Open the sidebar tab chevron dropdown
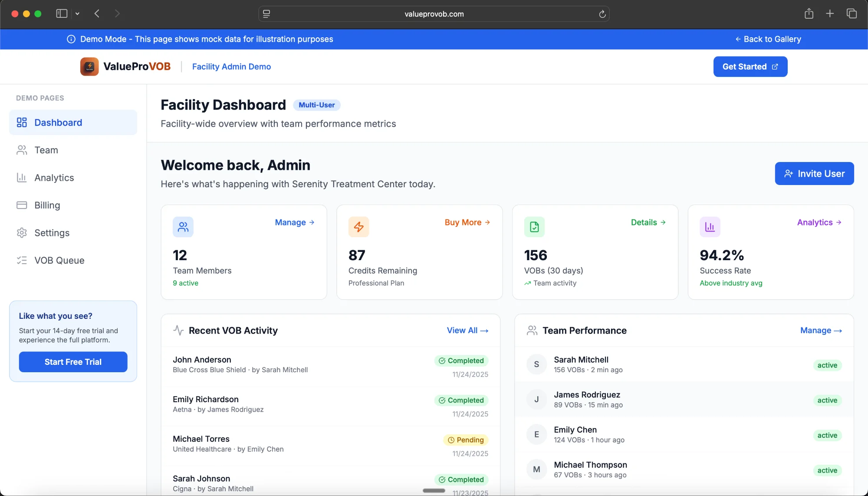 [x=78, y=13]
